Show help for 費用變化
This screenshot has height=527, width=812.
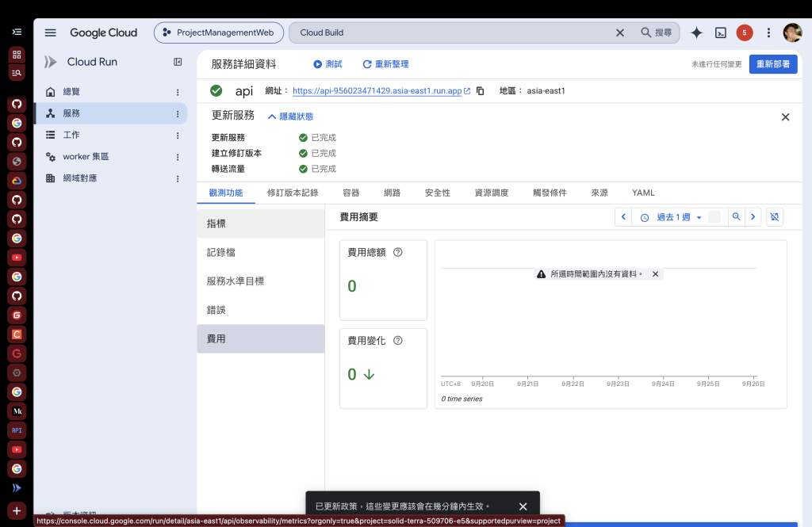(x=398, y=340)
